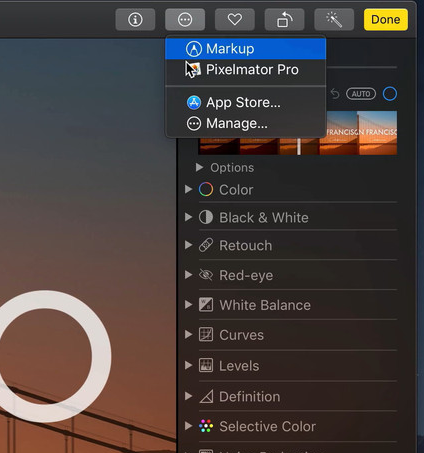The image size is (424, 453).
Task: Adjust the filmstrip slider handle
Action: pyautogui.click(x=299, y=146)
